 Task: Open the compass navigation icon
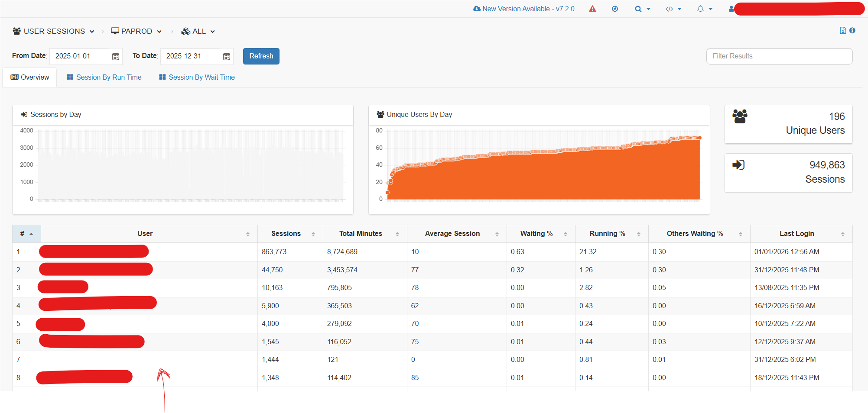(614, 9)
